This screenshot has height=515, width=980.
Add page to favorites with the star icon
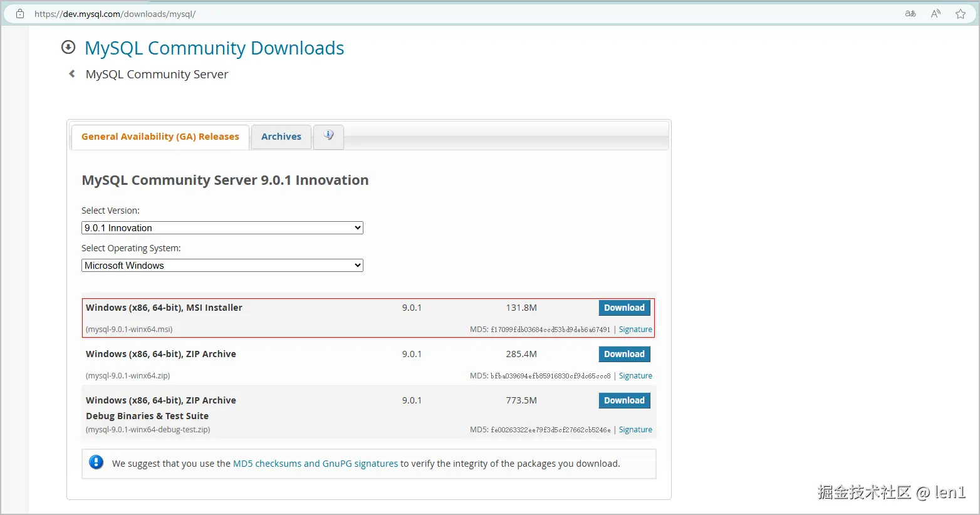pos(961,14)
